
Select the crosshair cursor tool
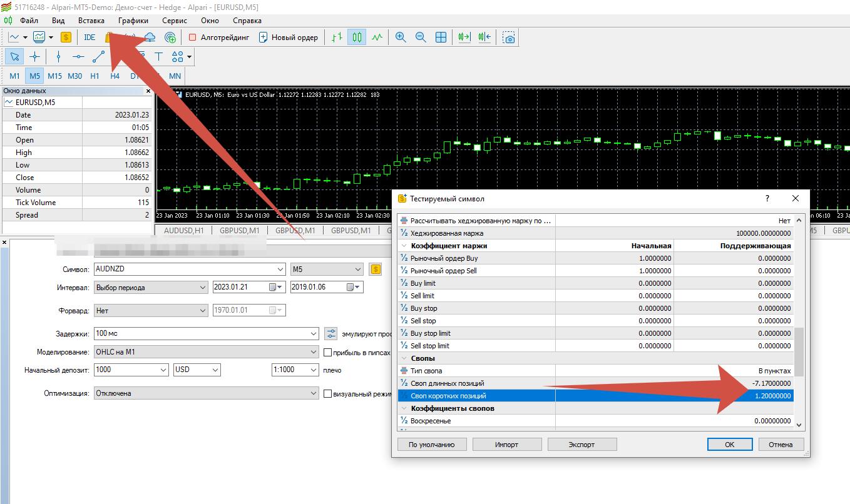tap(34, 57)
